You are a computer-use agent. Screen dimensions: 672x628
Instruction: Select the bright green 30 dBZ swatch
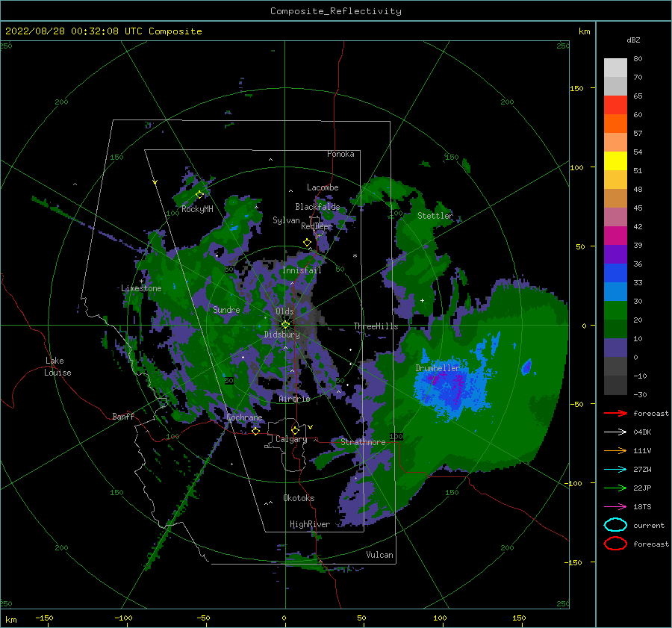click(x=615, y=311)
